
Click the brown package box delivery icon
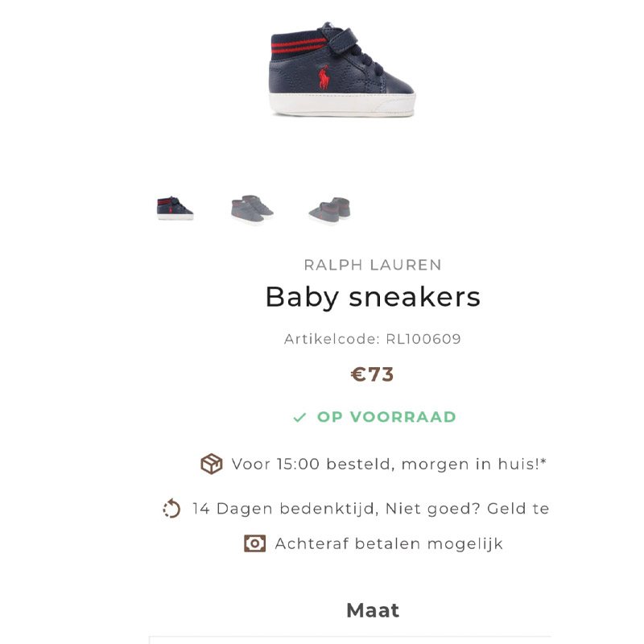(211, 464)
